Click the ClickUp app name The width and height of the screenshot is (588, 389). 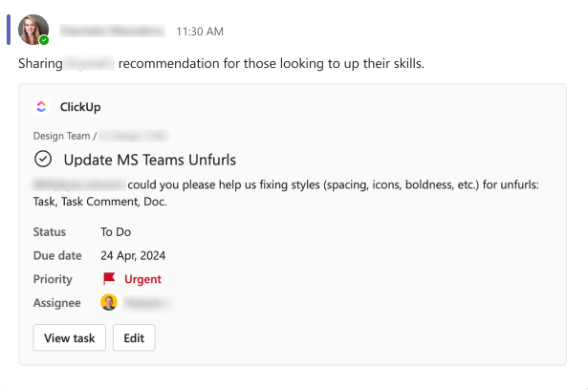(x=80, y=107)
